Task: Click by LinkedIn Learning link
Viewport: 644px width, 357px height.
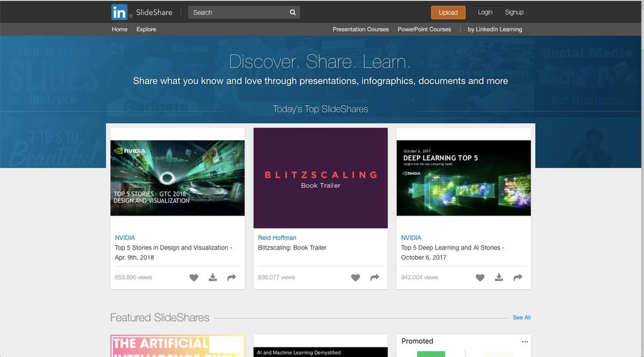Action: click(x=495, y=29)
